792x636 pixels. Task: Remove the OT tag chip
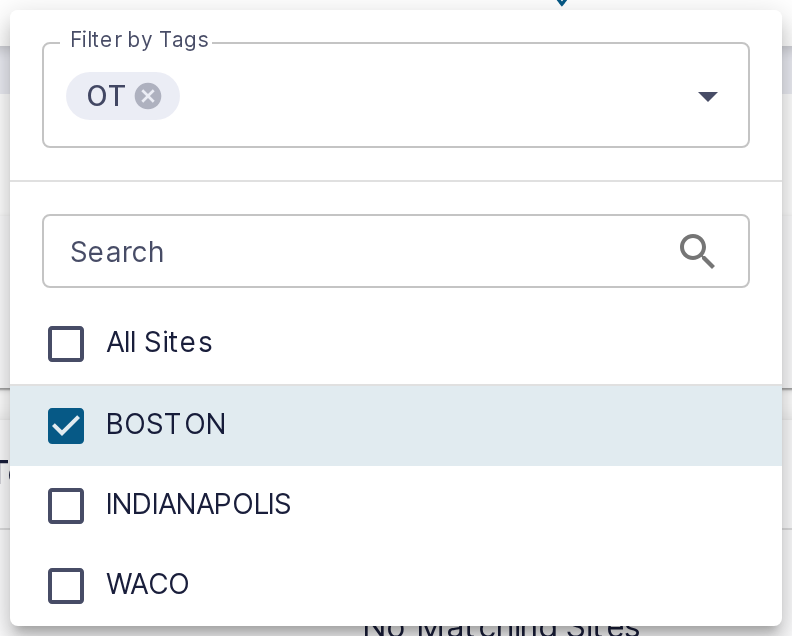pyautogui.click(x=148, y=96)
